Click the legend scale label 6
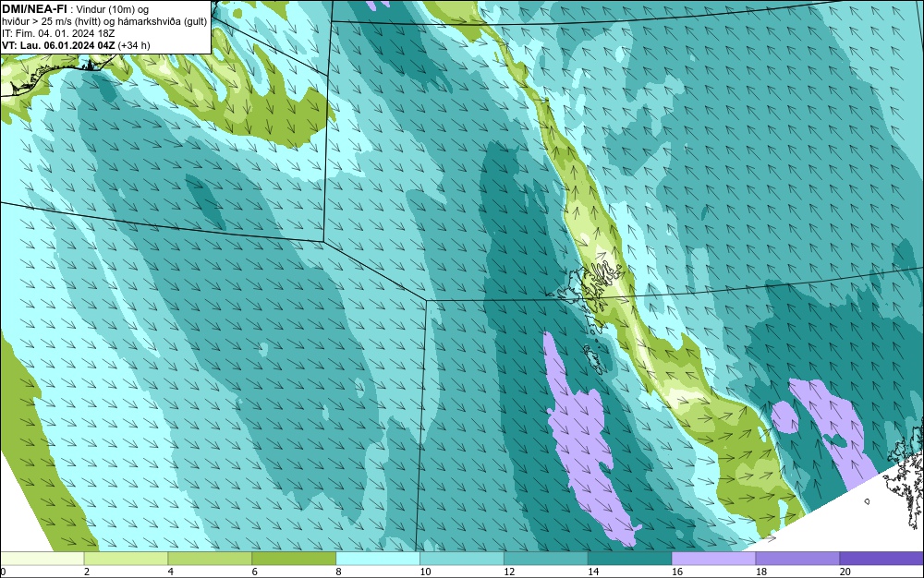The image size is (924, 578). 255,572
